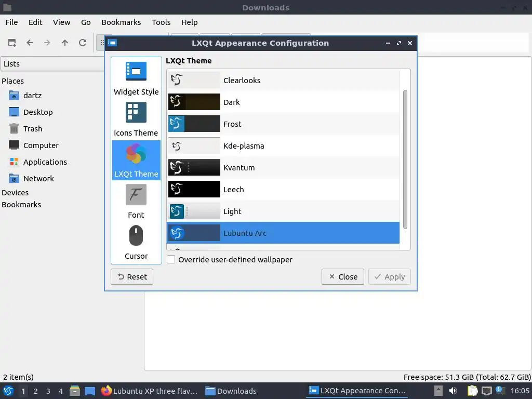The image size is (532, 399).
Task: Pick the Light theme
Action: [x=283, y=211]
